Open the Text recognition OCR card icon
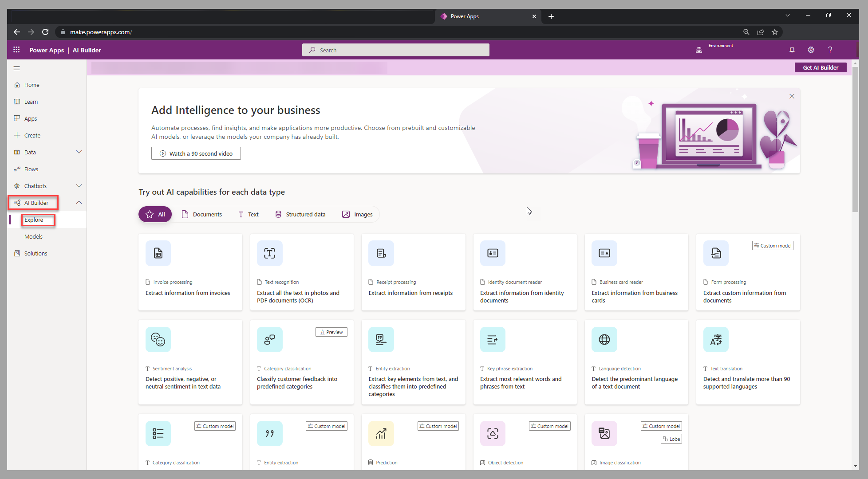Screen dimensions: 868x479 click(269, 253)
